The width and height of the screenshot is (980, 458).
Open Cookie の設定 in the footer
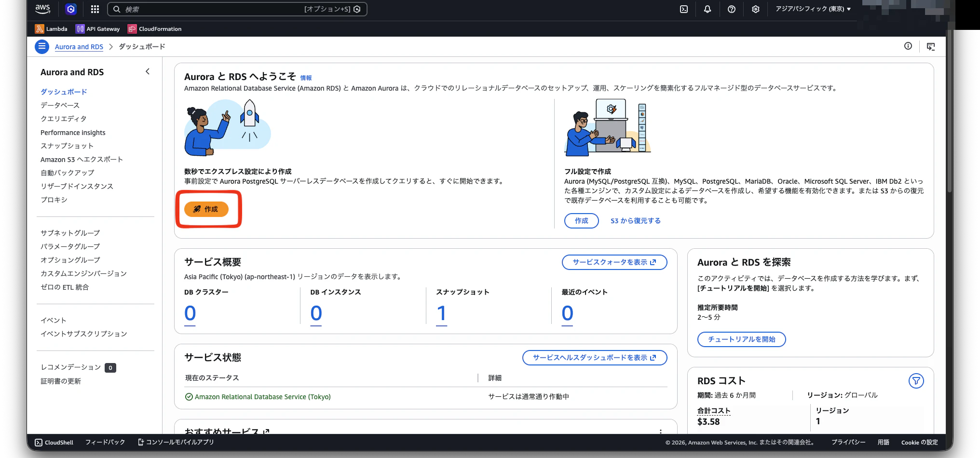click(920, 442)
